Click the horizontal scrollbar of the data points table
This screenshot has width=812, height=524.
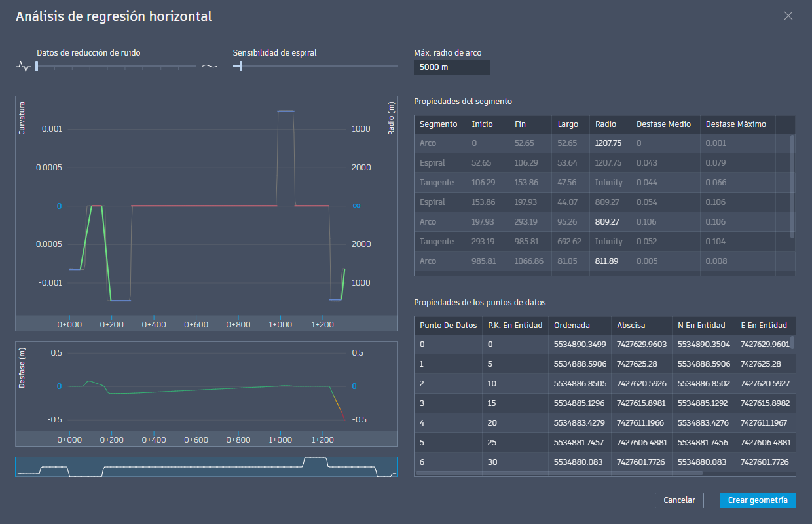tap(559, 473)
